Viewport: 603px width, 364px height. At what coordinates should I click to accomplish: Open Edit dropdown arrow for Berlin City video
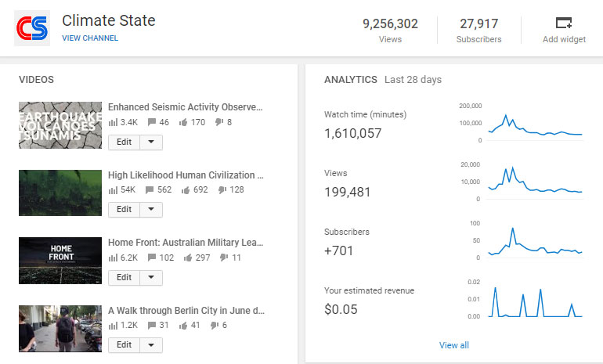click(151, 345)
